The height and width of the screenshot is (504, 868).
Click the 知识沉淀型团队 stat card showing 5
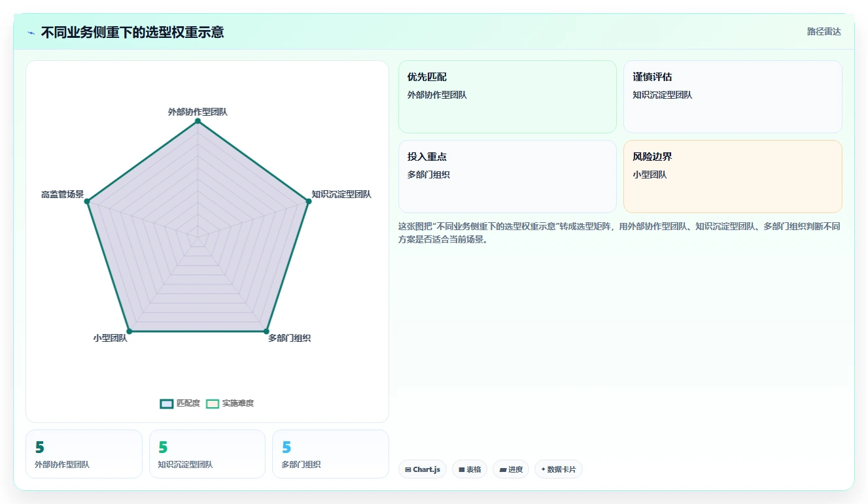point(207,454)
